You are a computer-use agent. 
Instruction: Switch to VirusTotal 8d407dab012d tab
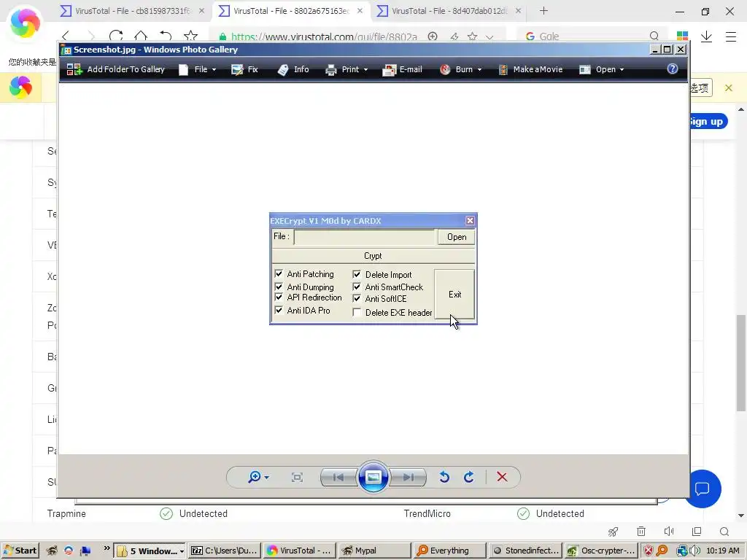[449, 11]
